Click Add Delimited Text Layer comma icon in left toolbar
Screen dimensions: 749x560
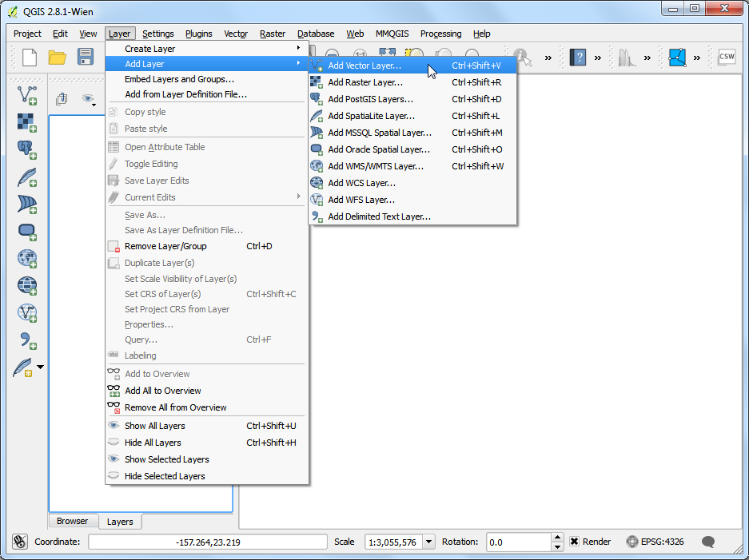tap(26, 340)
